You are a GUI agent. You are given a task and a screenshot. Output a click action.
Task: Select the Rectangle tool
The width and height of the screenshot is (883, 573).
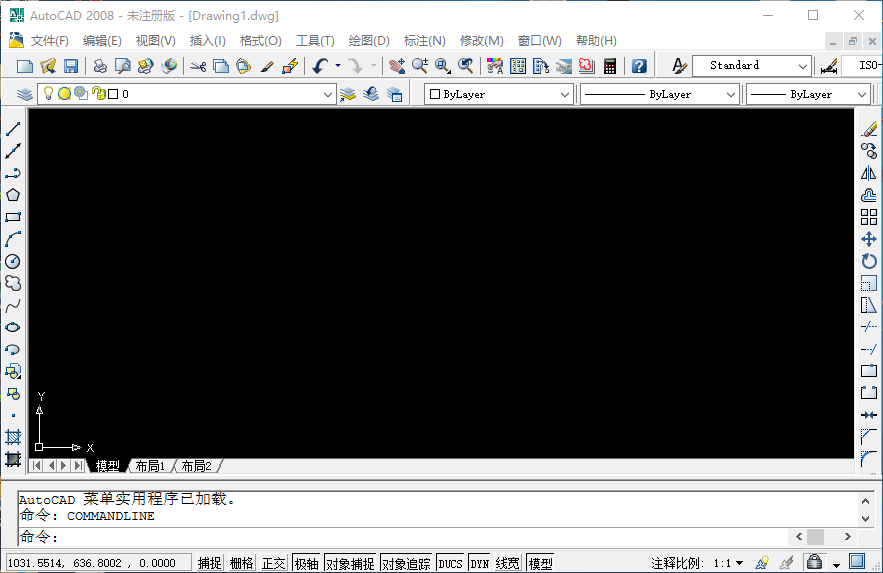13,217
